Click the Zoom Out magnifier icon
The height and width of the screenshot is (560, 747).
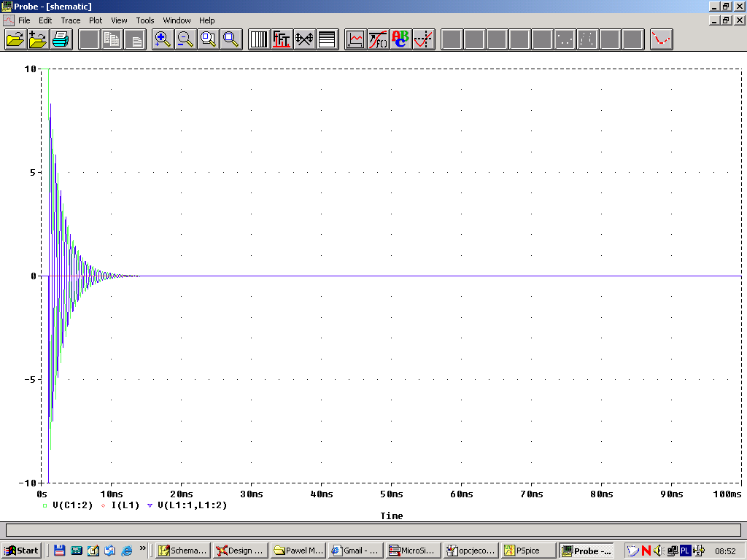tap(185, 39)
